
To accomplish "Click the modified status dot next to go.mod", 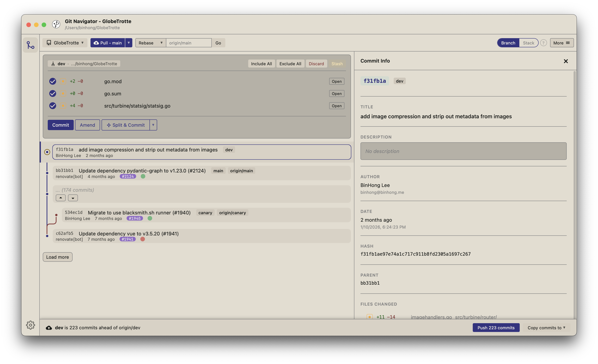I will click(x=63, y=81).
